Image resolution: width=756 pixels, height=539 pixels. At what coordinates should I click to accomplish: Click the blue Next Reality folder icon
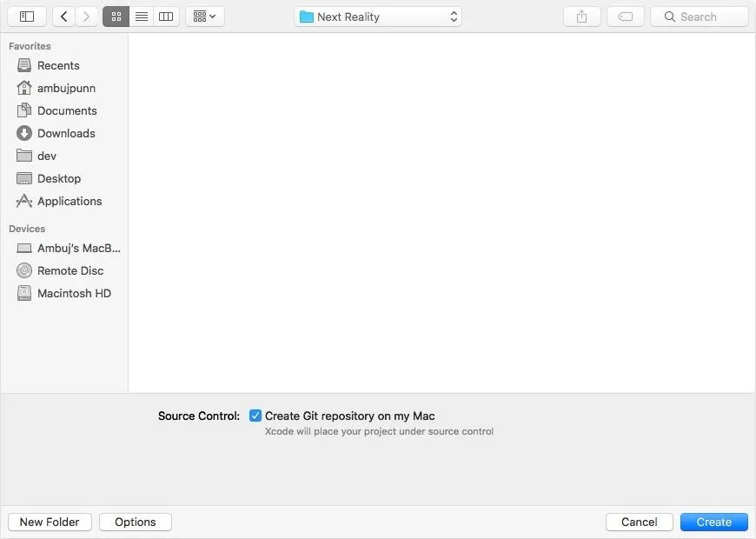tap(307, 17)
